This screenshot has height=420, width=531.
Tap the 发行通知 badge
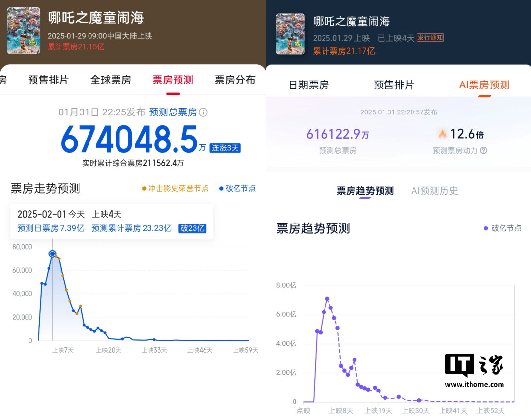[x=430, y=37]
